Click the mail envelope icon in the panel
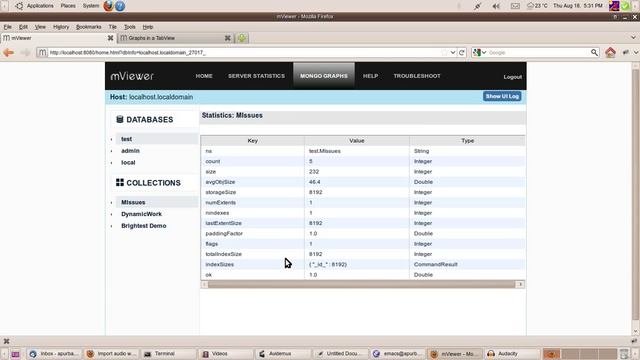 (x=515, y=6)
